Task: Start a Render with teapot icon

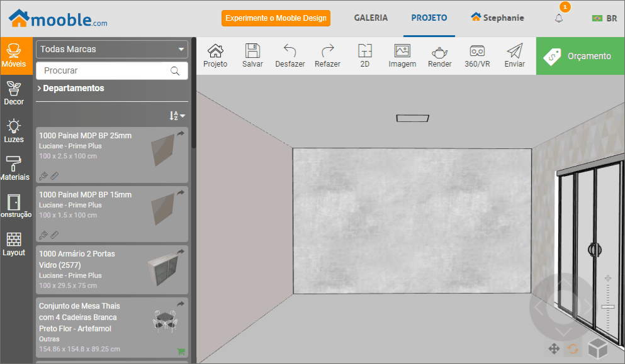Action: [x=440, y=56]
